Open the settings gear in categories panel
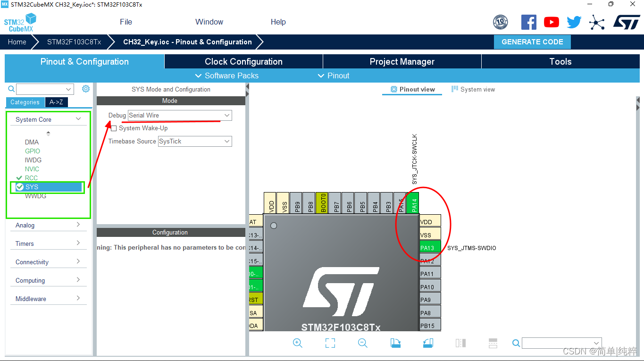Screen dimensions: 644x361 coord(85,89)
